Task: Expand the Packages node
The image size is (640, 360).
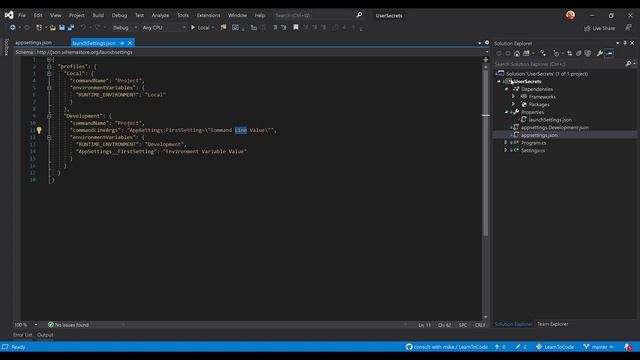Action: 514,104
